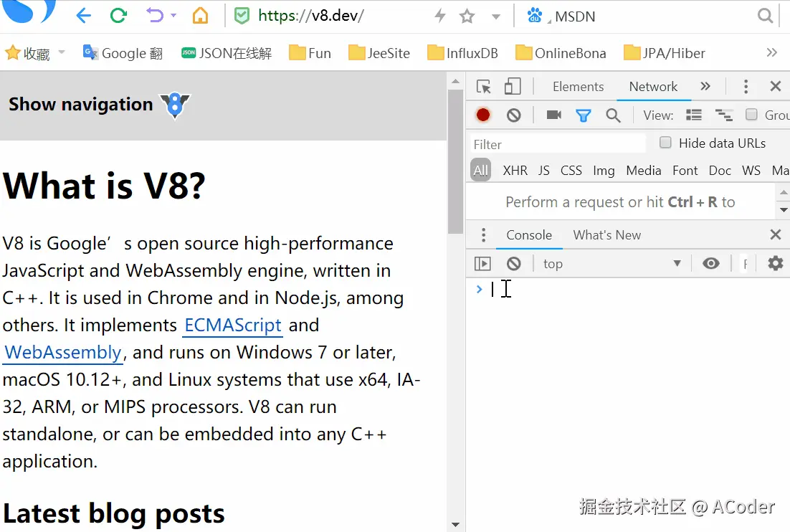Screen dimensions: 790x532
Task: Open the drawer three-dot menu
Action: click(483, 234)
